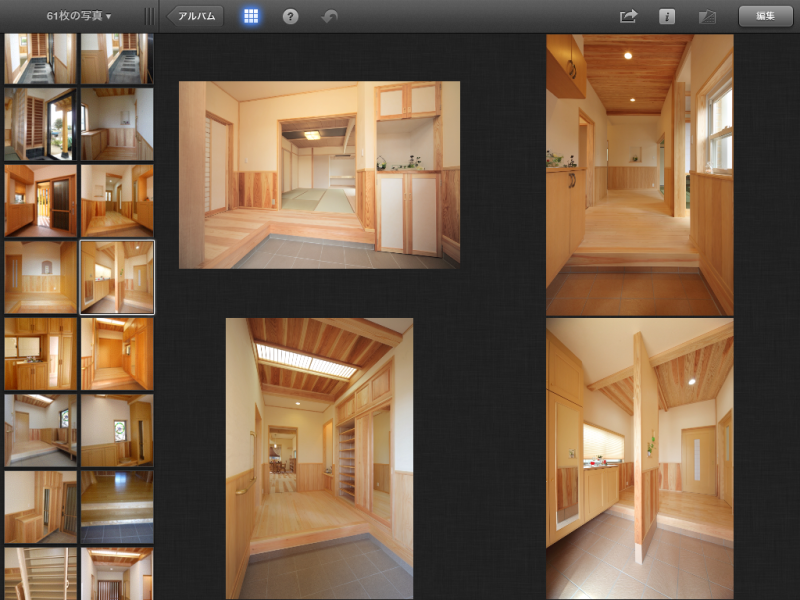This screenshot has width=800, height=600.
Task: Select the first thumbnail in top-left corner
Action: [40, 59]
